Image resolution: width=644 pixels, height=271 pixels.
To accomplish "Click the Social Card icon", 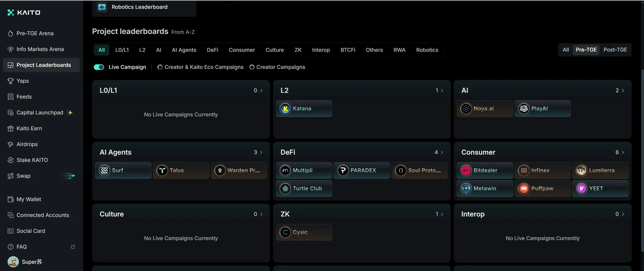I will pos(10,231).
